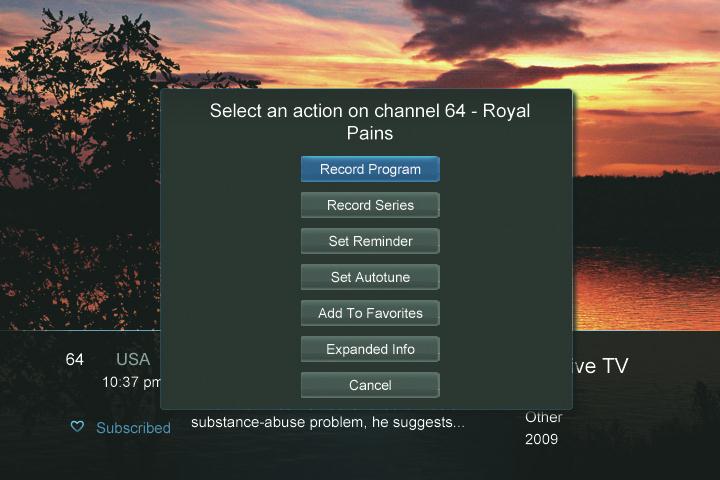Click the dialog title about channel 64

(370, 122)
